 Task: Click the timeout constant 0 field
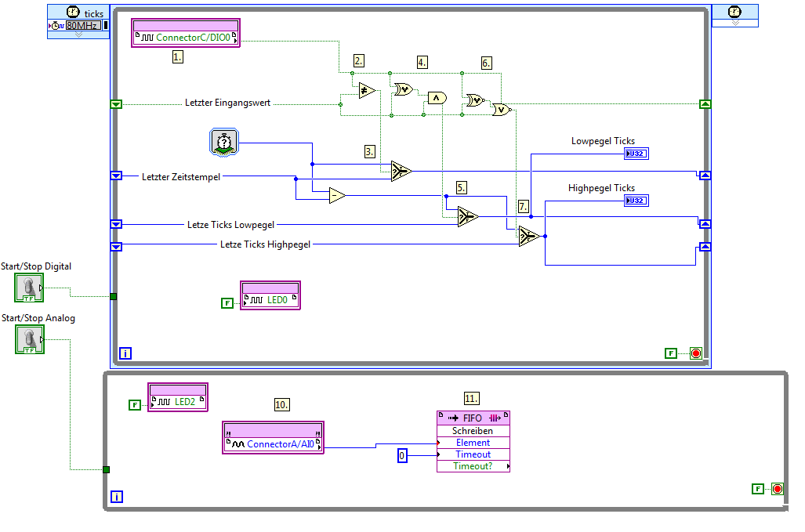tap(402, 455)
